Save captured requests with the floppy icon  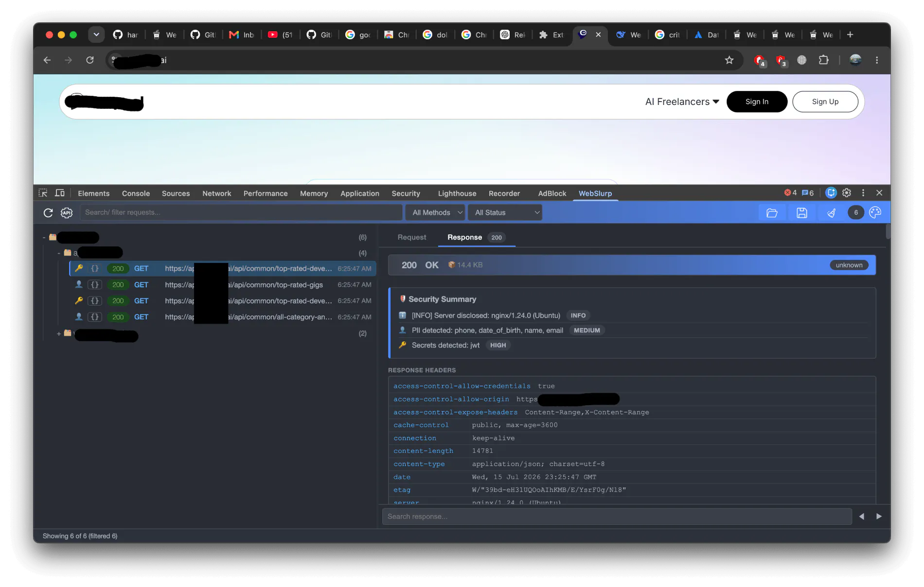[802, 213]
